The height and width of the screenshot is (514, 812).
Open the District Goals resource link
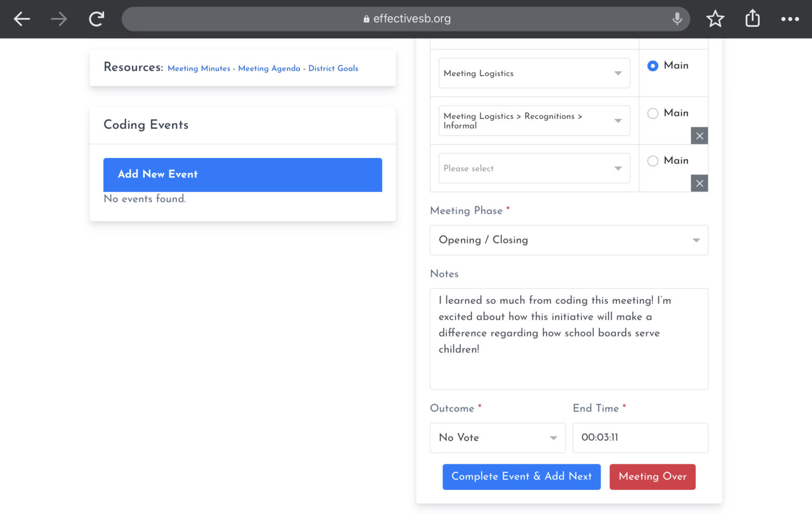pyautogui.click(x=333, y=68)
